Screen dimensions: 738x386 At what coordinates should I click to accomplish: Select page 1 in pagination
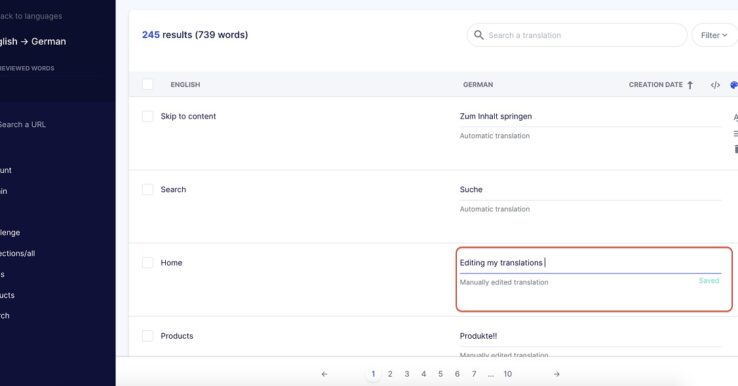[373, 374]
